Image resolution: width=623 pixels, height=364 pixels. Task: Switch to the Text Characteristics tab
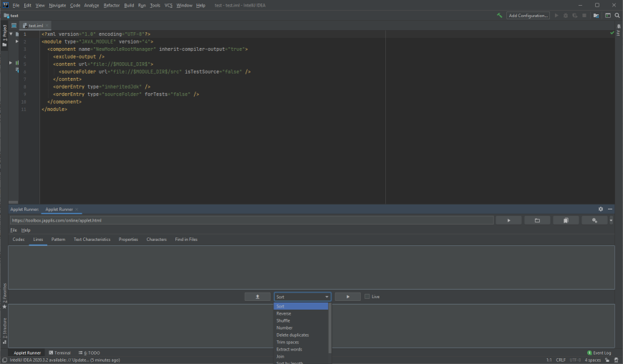[x=92, y=240]
